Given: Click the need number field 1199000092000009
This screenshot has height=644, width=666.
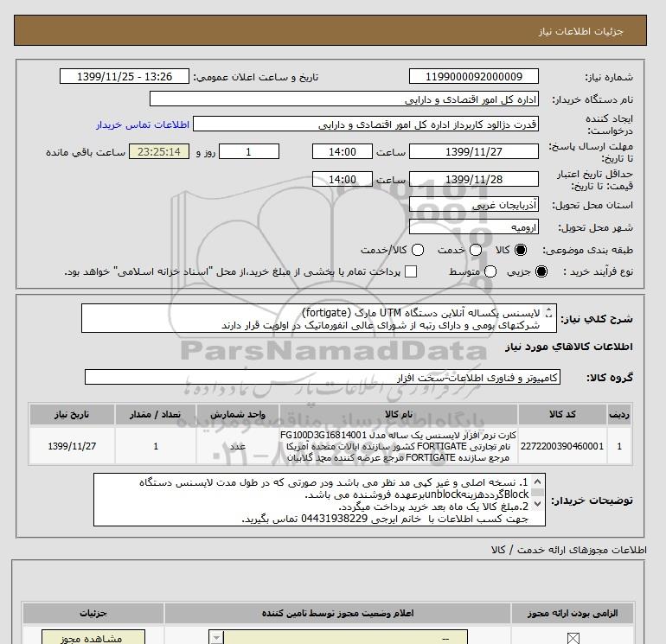Looking at the screenshot, I should (x=474, y=76).
